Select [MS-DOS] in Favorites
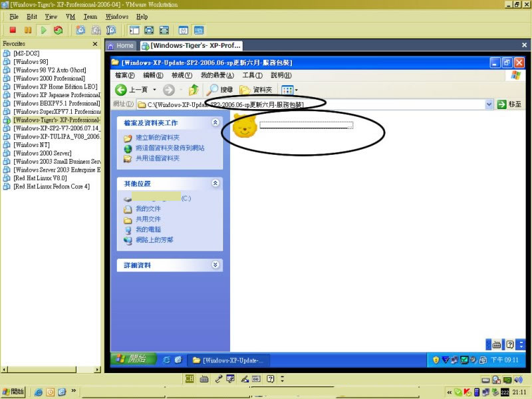This screenshot has height=399, width=532. click(x=26, y=53)
